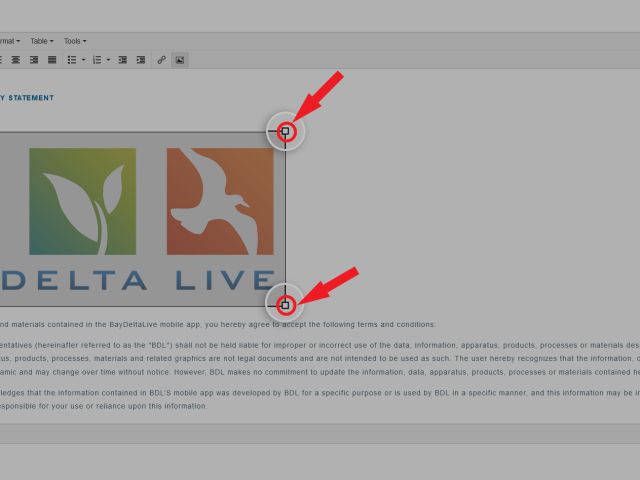The image size is (640, 480).
Task: Click the insert image toolbar icon
Action: coord(180,60)
